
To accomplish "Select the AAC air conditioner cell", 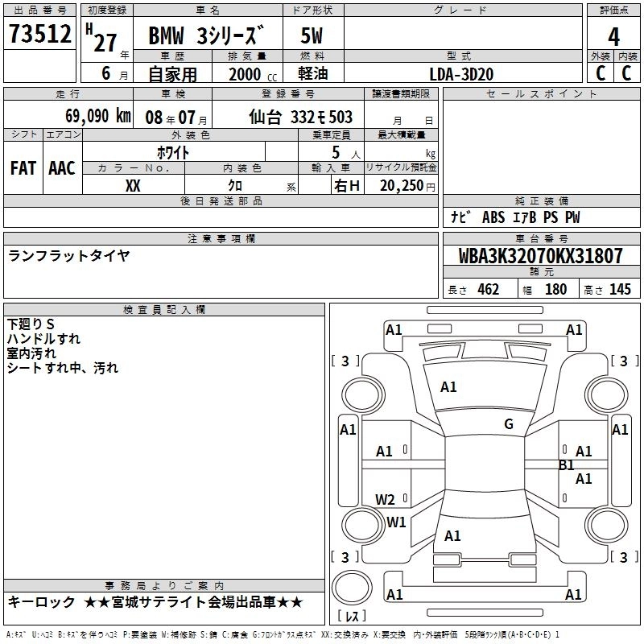I will tap(62, 168).
